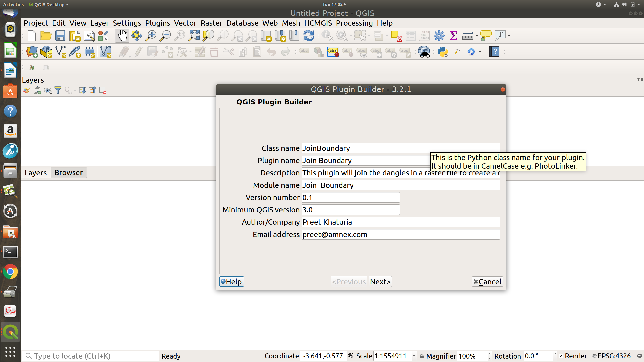Click the Statistical Summary icon
Viewport: 644px width, 362px height.
453,35
